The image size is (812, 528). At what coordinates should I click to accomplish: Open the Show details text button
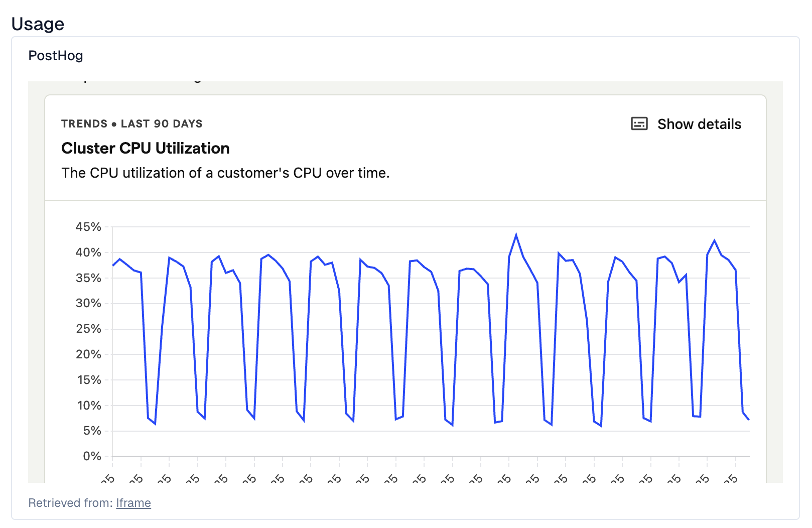tap(699, 124)
